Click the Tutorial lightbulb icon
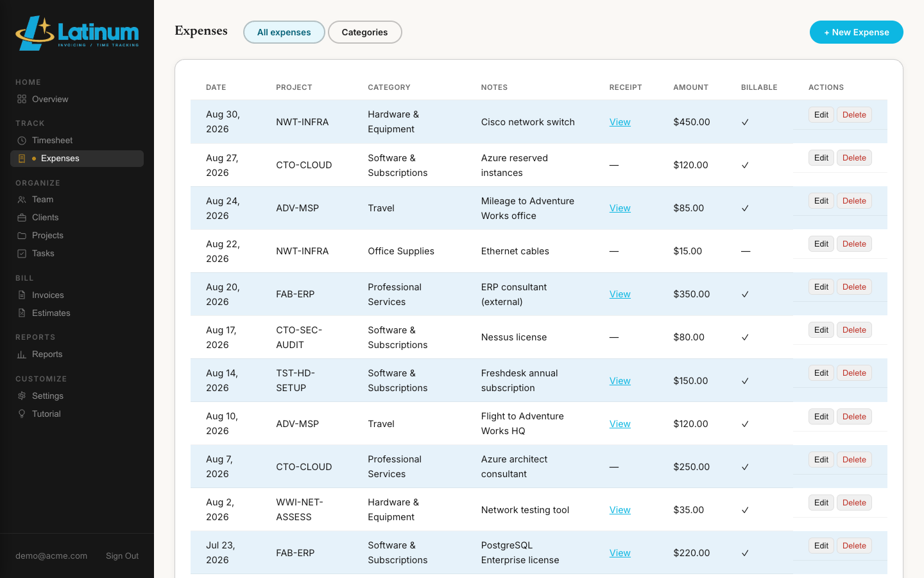This screenshot has height=578, width=924. [22, 414]
